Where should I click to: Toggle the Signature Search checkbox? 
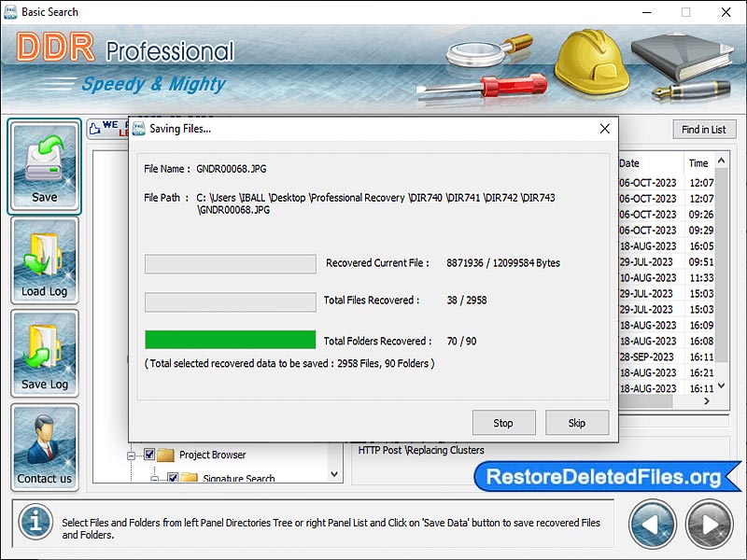pyautogui.click(x=173, y=477)
